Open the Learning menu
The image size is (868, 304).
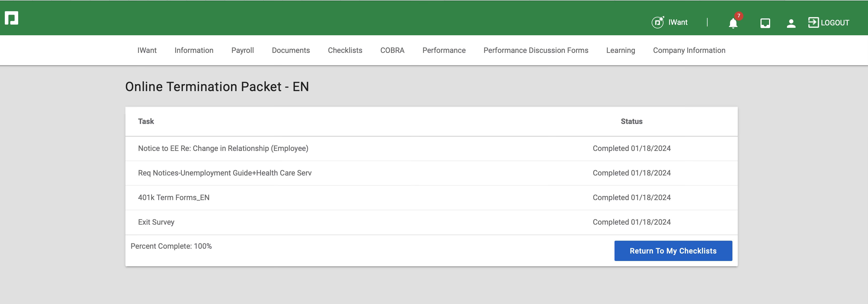point(620,50)
